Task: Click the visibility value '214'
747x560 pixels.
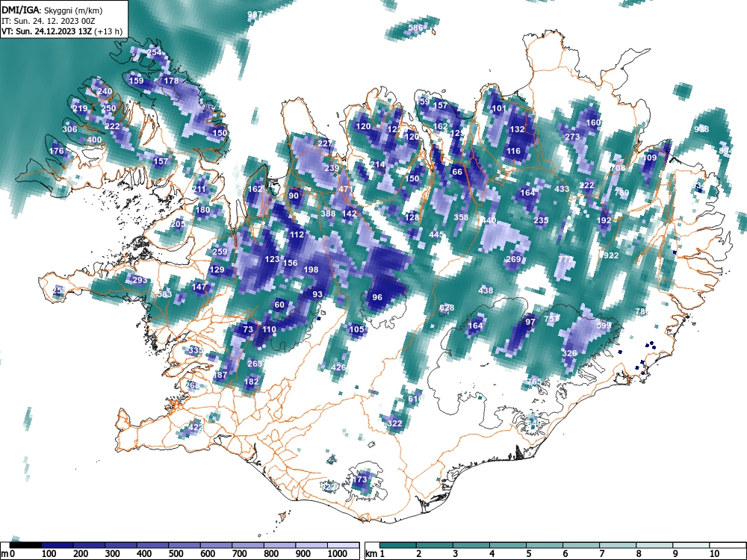Action: point(377,164)
